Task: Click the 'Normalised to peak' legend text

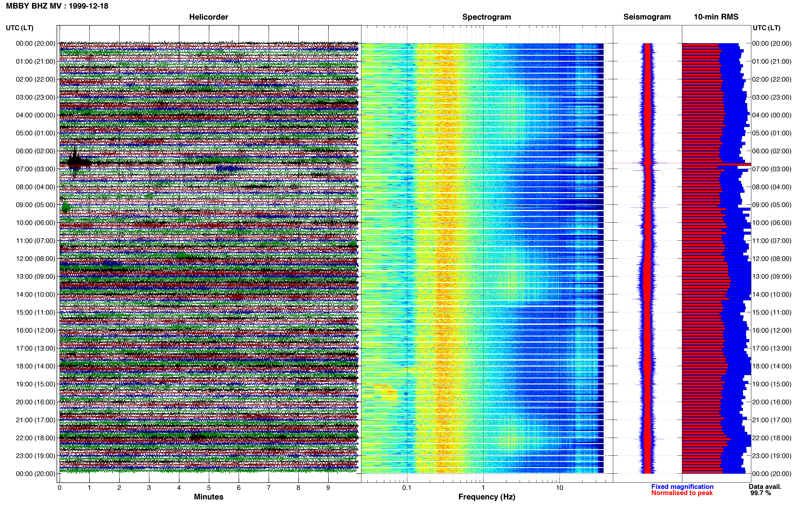Action: tap(682, 493)
